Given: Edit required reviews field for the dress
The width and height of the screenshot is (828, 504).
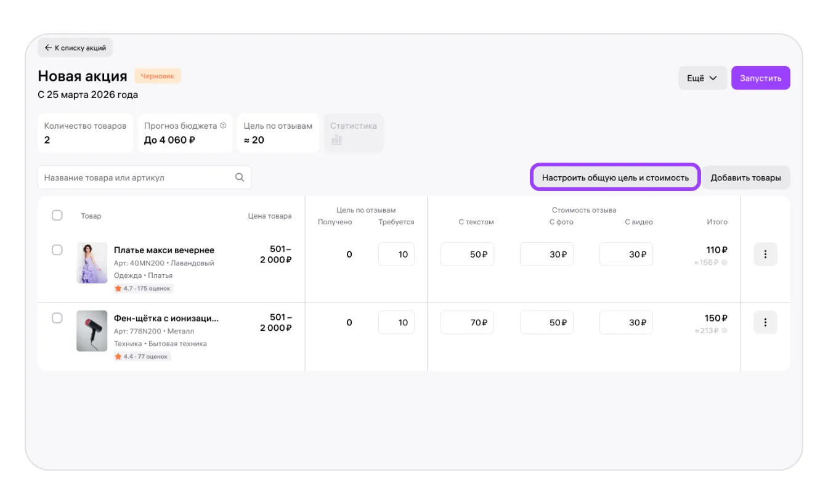Looking at the screenshot, I should tap(396, 254).
